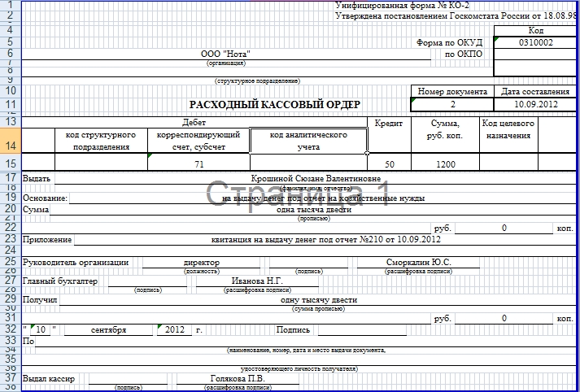Click the recipient name 'Крошиной Сюзане Валентиновне'
The width and height of the screenshot is (580, 392).
click(316, 179)
